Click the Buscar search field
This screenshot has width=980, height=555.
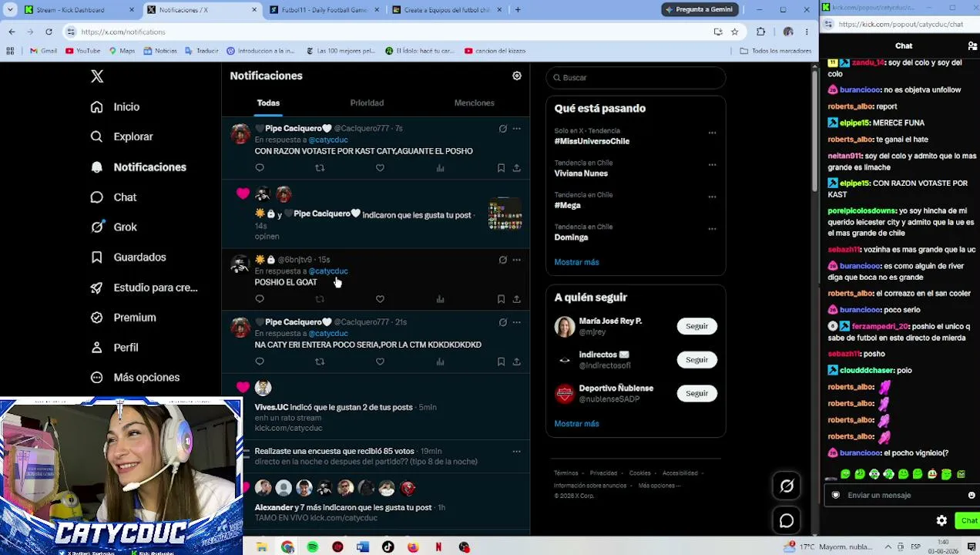[636, 77]
